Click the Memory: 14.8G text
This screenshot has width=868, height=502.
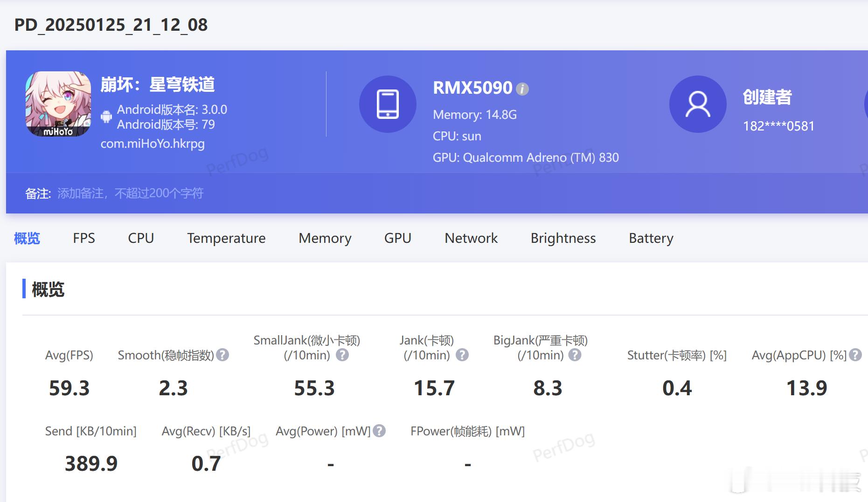[475, 115]
